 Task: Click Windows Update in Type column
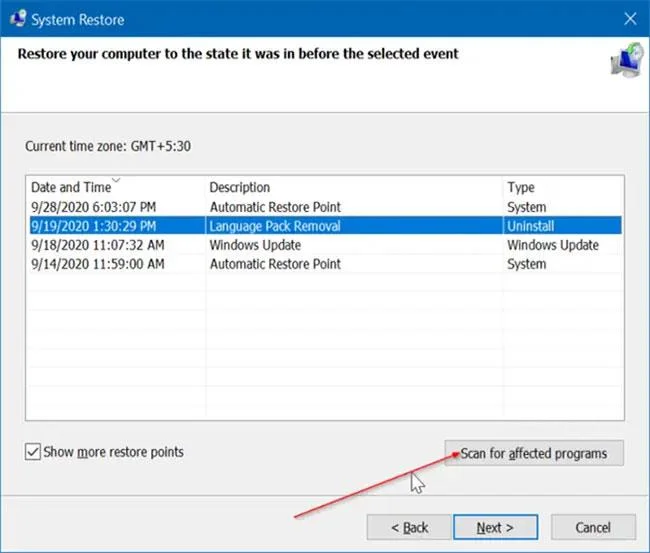[x=553, y=245]
